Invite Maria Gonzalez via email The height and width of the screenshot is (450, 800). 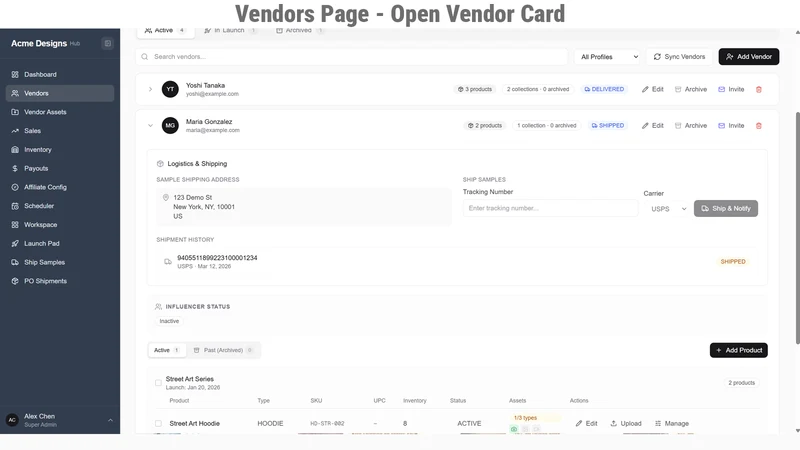(x=731, y=126)
